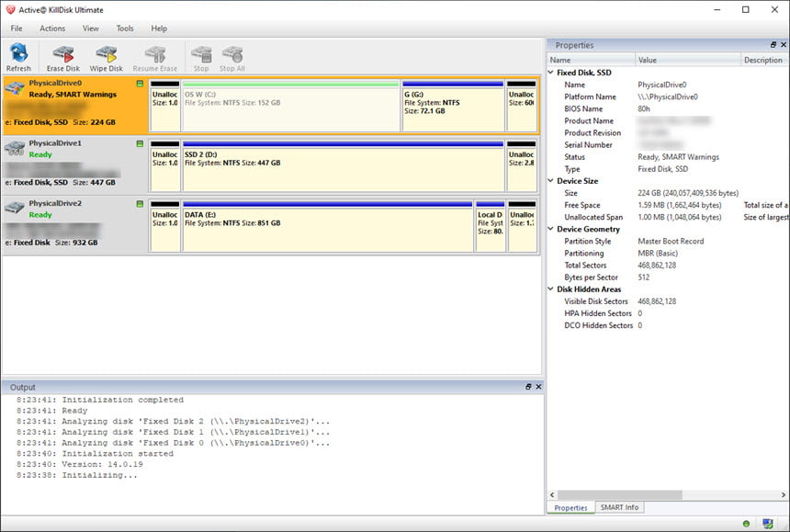Toggle the PhysicalDrive2 green checkbox
The width and height of the screenshot is (790, 532).
(140, 204)
